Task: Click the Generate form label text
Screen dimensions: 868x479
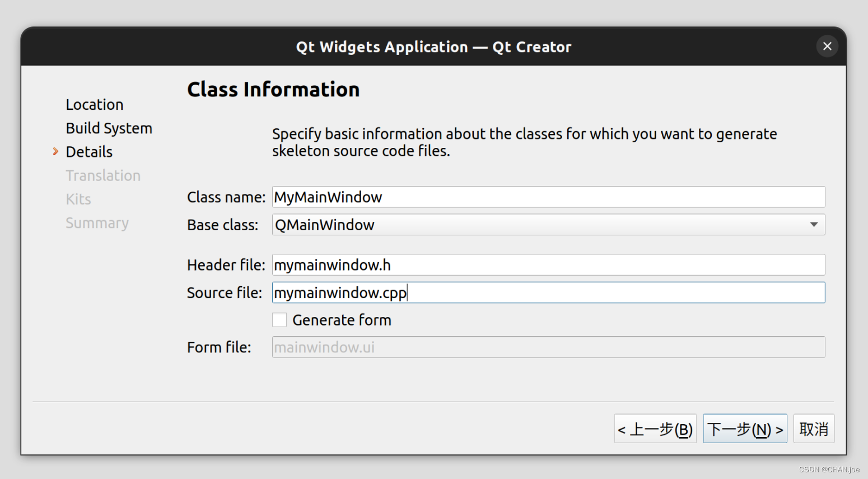Action: click(x=342, y=320)
